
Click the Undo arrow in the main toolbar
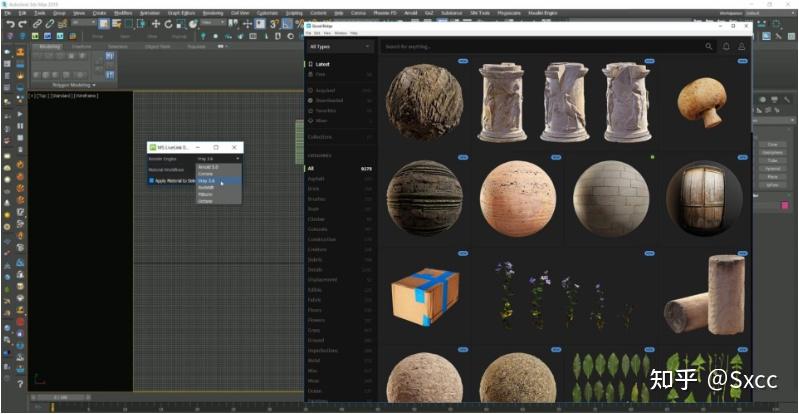[x=9, y=24]
